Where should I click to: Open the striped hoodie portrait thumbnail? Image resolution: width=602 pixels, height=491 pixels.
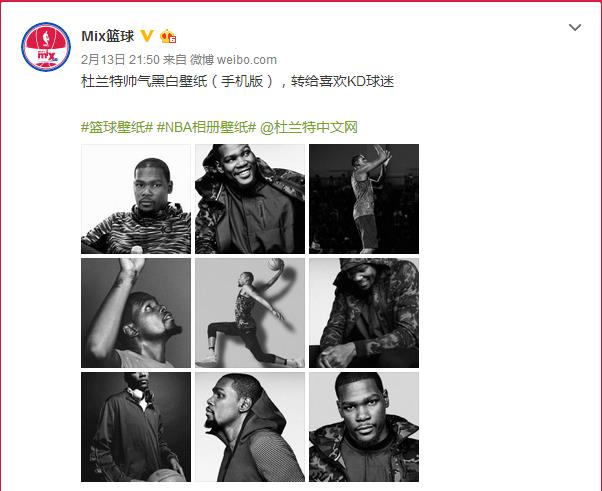click(x=136, y=199)
